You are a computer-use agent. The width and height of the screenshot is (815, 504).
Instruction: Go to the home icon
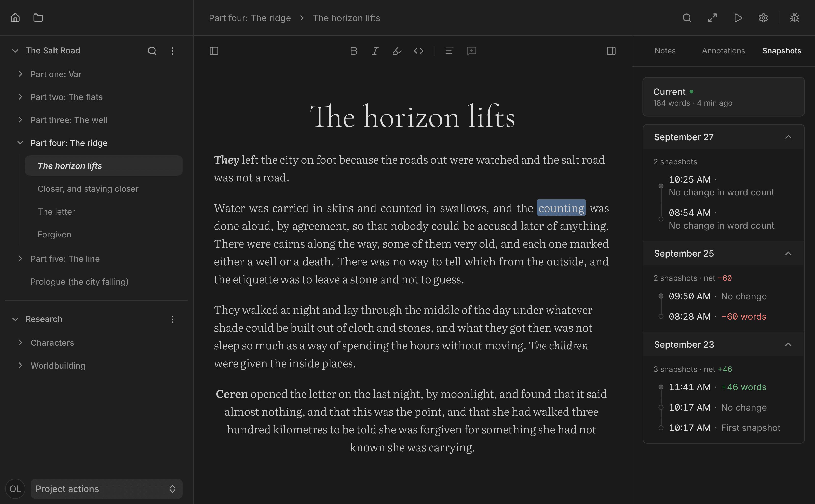15,18
